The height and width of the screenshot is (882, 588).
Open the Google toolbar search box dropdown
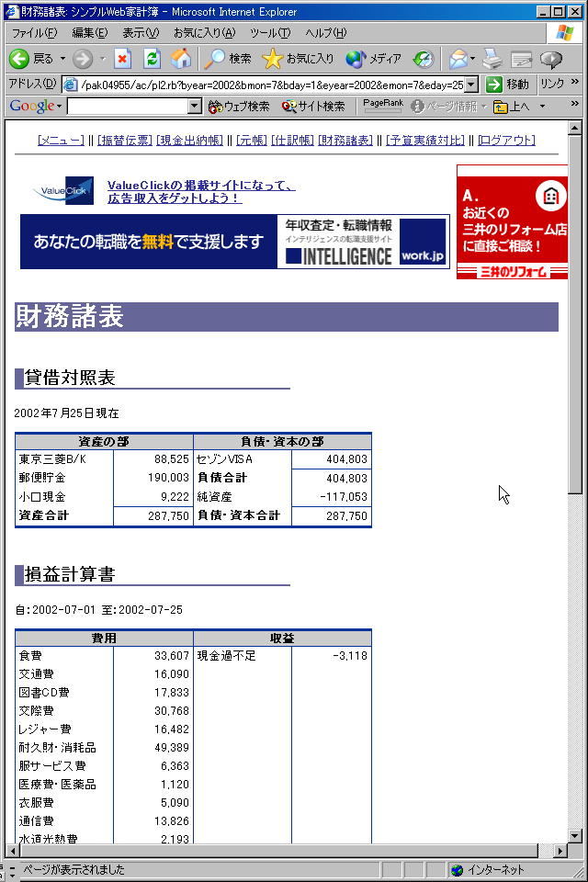[x=194, y=107]
